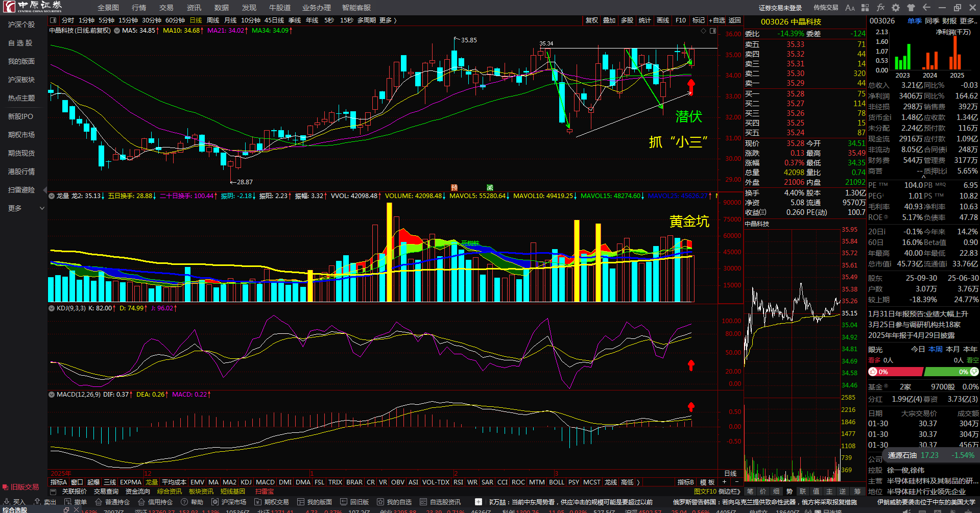Open the 行情 top menu

(139, 8)
